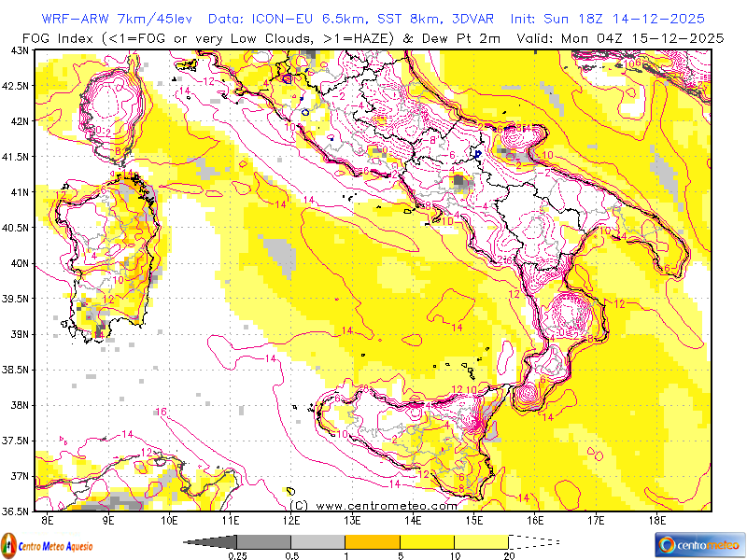Screen dimensions: 747x560
Task: Open the www.centrometeo.com watermark link
Action: point(373,505)
